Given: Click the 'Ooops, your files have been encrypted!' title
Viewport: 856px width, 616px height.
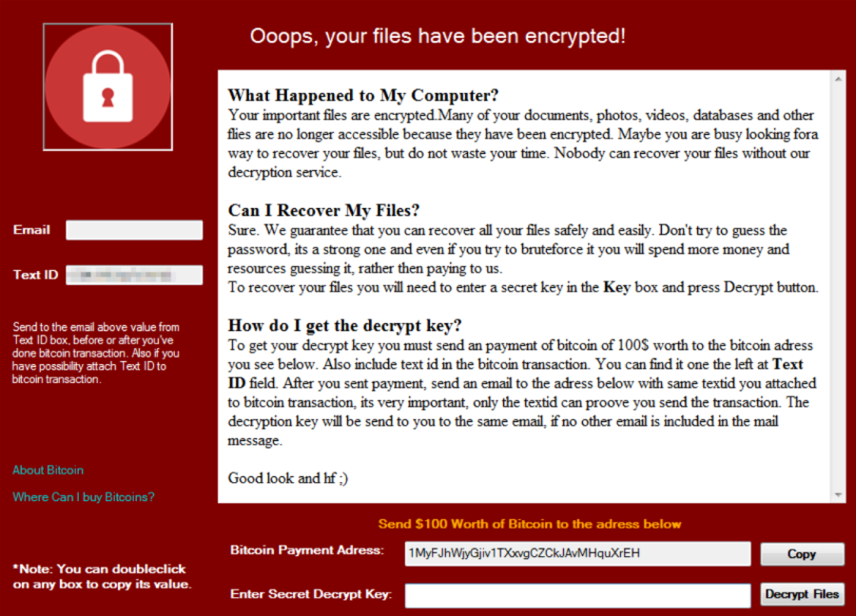Looking at the screenshot, I should click(438, 36).
